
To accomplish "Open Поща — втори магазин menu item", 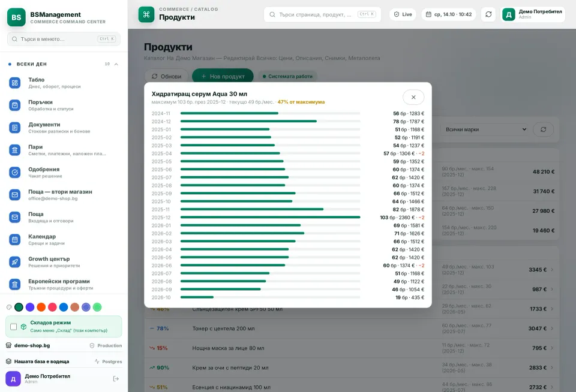I will [x=64, y=195].
